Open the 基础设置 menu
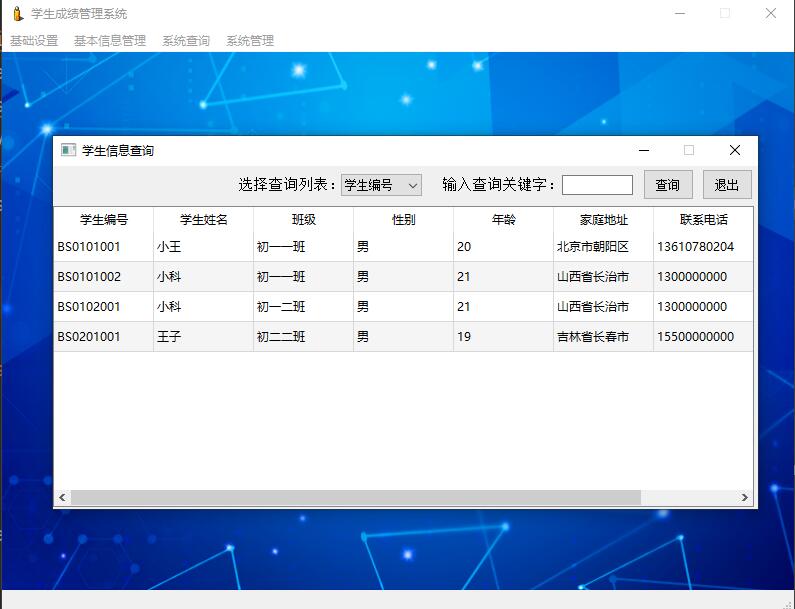 click(34, 41)
